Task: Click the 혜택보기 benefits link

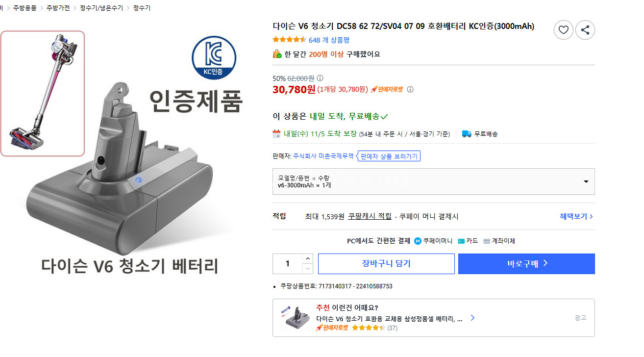Action: [x=574, y=216]
